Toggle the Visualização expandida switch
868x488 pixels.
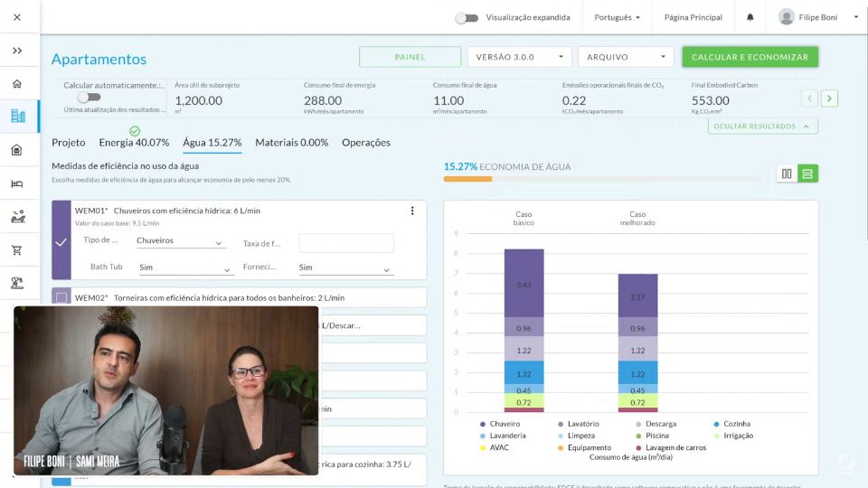pos(466,17)
